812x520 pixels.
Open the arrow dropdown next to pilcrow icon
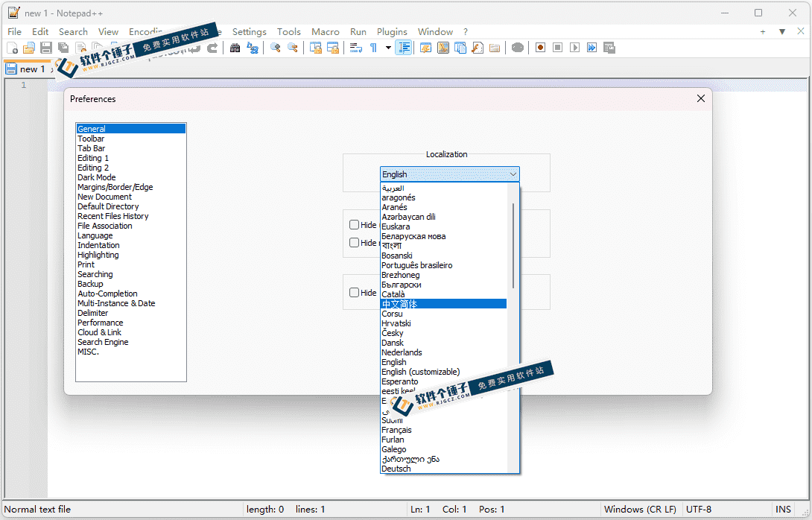coord(388,48)
